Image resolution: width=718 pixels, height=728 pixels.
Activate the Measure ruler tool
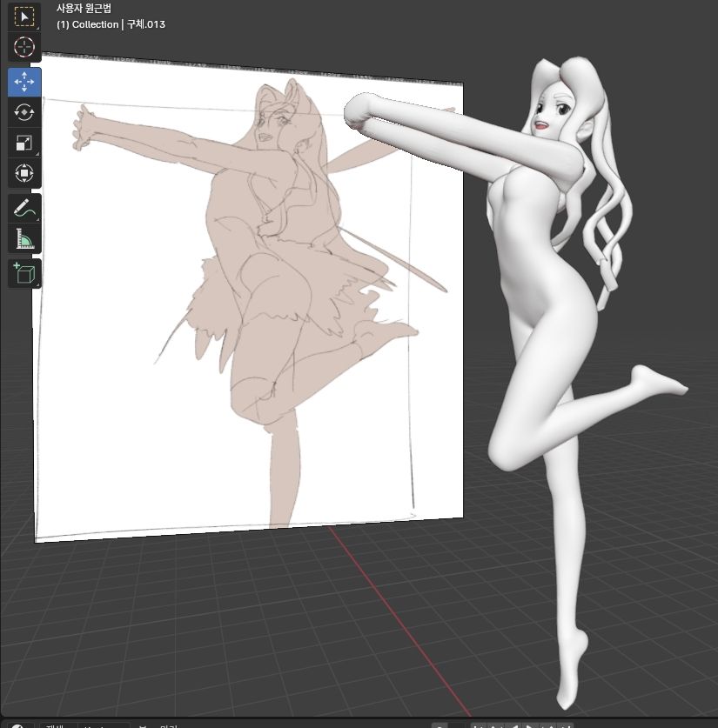point(24,238)
